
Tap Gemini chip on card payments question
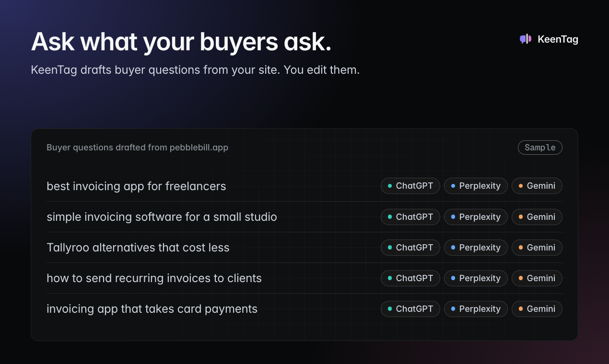click(x=537, y=308)
